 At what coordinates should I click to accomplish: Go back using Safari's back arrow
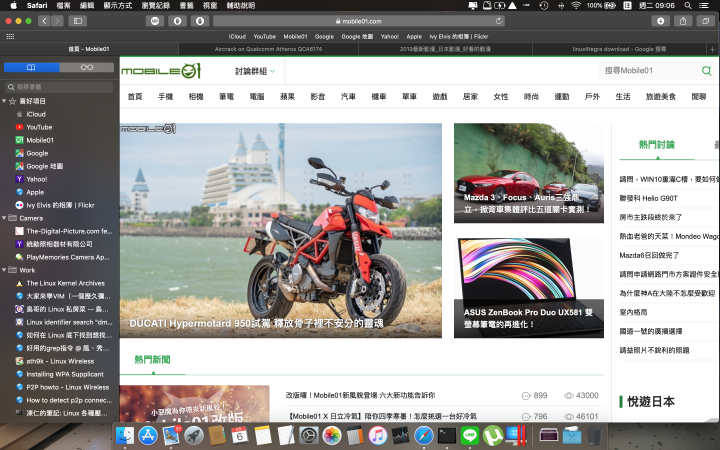click(x=45, y=21)
